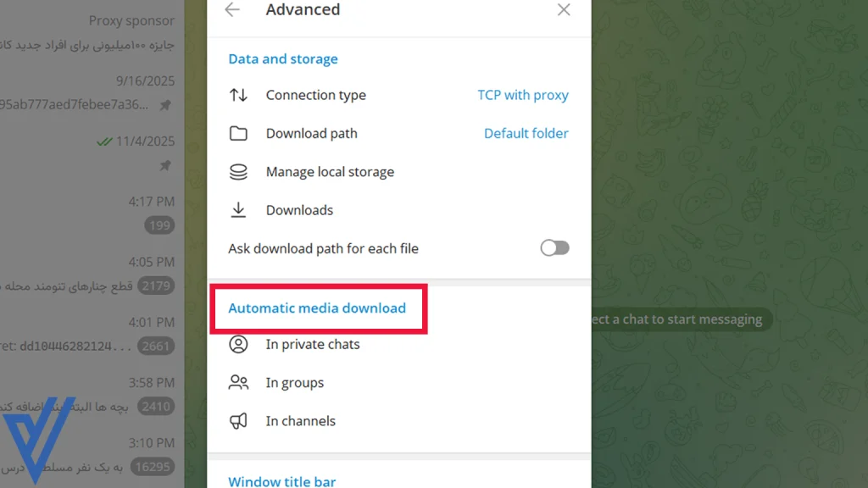Image resolution: width=868 pixels, height=488 pixels.
Task: Open the Proxy sponsor chat
Action: pos(92,32)
